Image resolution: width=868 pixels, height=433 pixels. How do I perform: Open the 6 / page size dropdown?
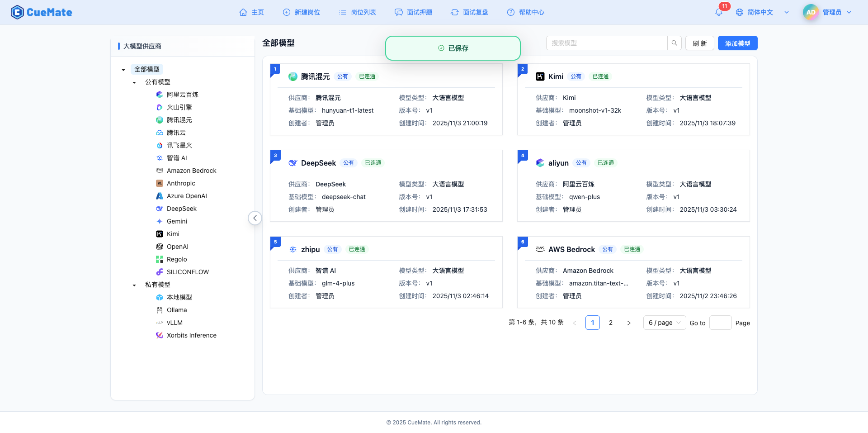(x=664, y=323)
